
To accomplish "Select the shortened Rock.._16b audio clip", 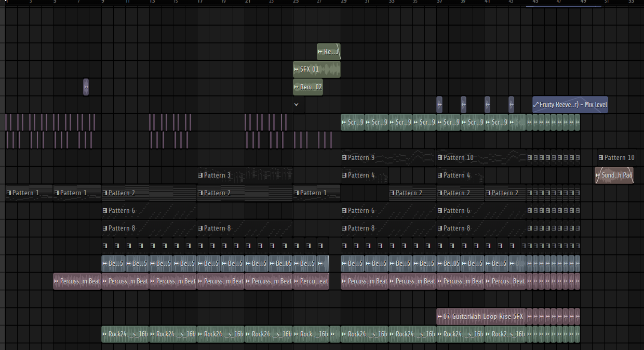I will point(311,334).
